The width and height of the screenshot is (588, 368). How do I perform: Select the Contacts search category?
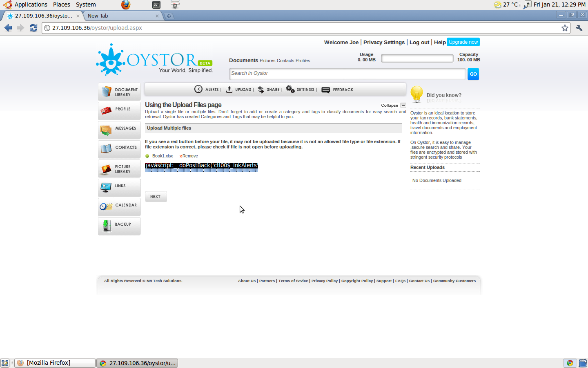coord(285,61)
